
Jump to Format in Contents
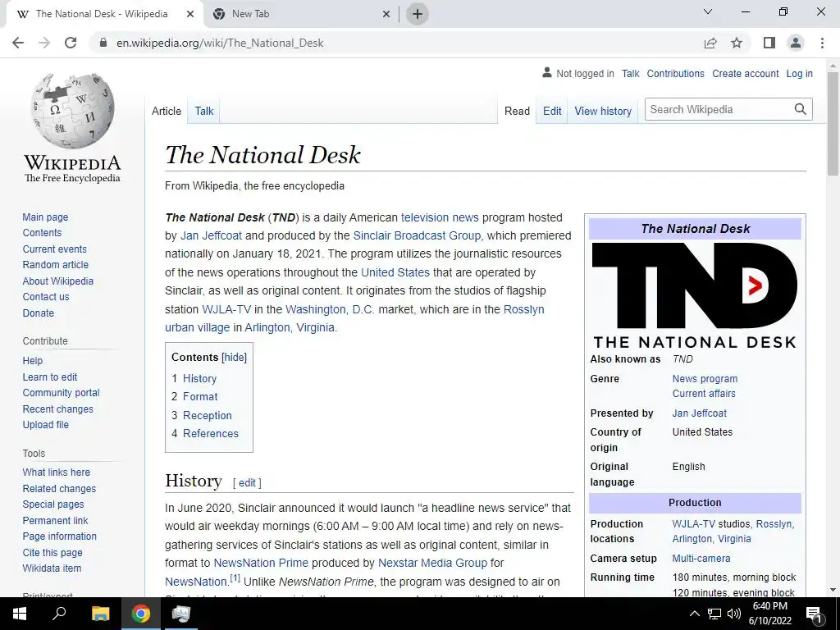coord(200,396)
